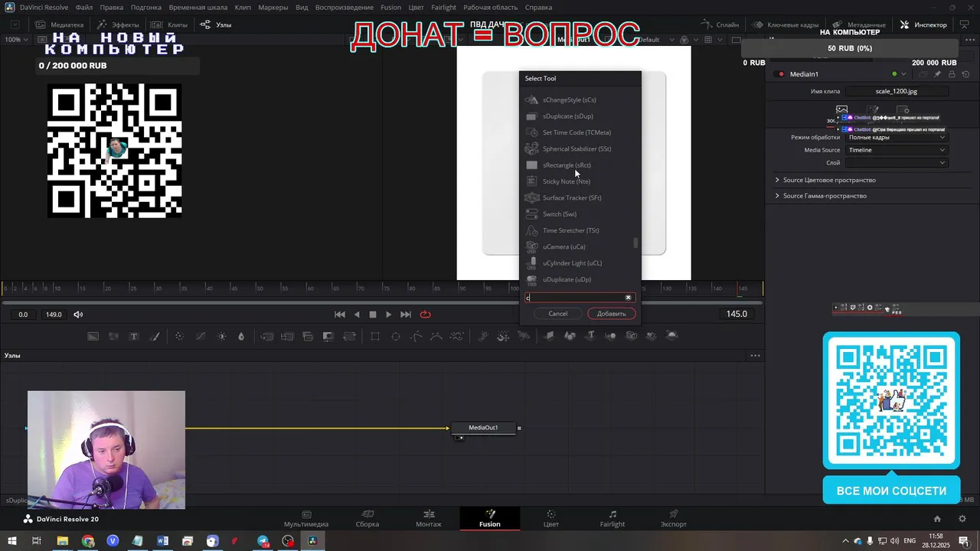Pin the MediaIn1 inspector controls
980x551 pixels.
[938, 74]
